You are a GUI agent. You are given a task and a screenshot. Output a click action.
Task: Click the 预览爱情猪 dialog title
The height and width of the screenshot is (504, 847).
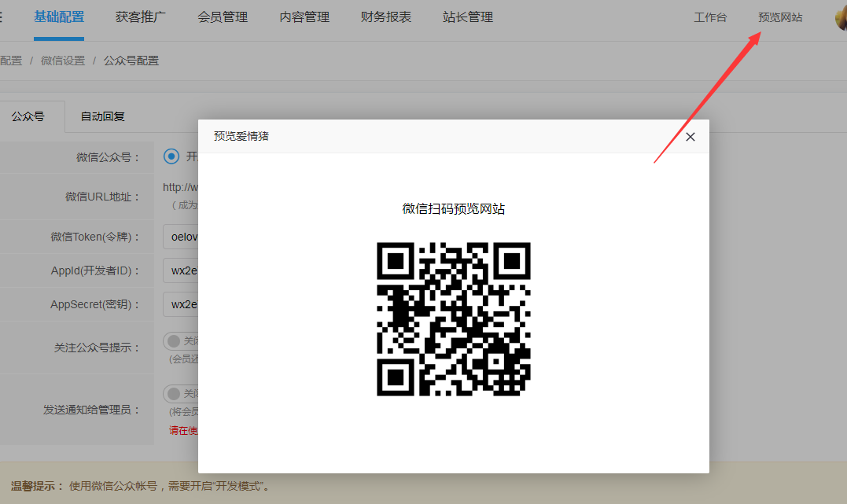pos(241,136)
